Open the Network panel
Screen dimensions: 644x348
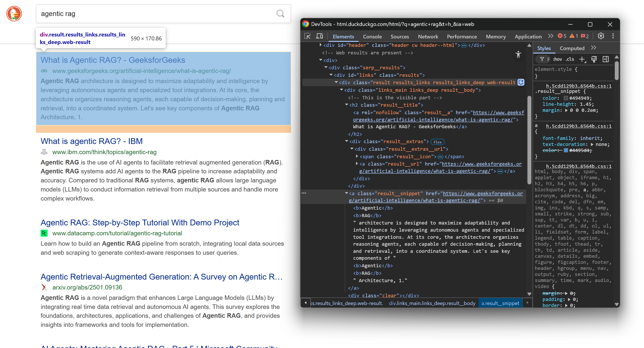point(428,36)
